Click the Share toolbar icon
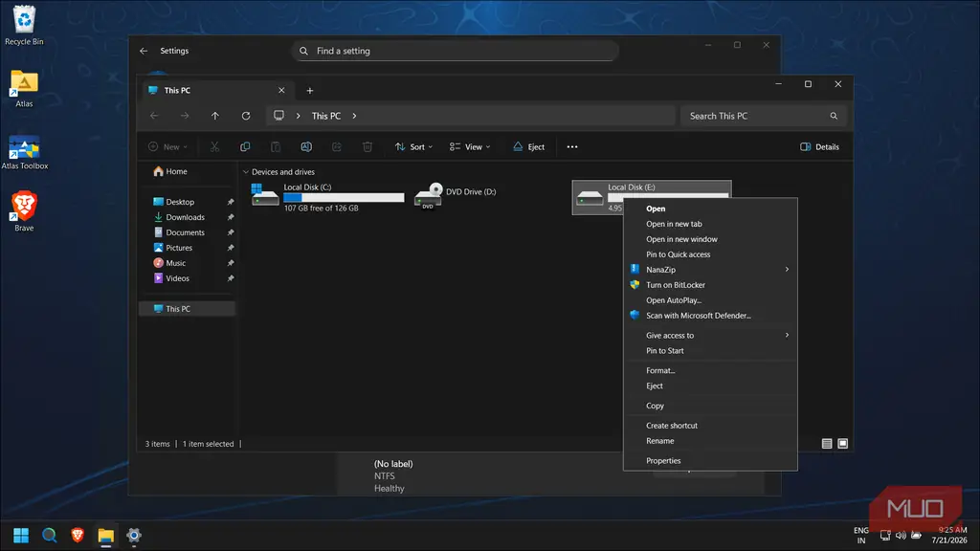 tap(337, 146)
